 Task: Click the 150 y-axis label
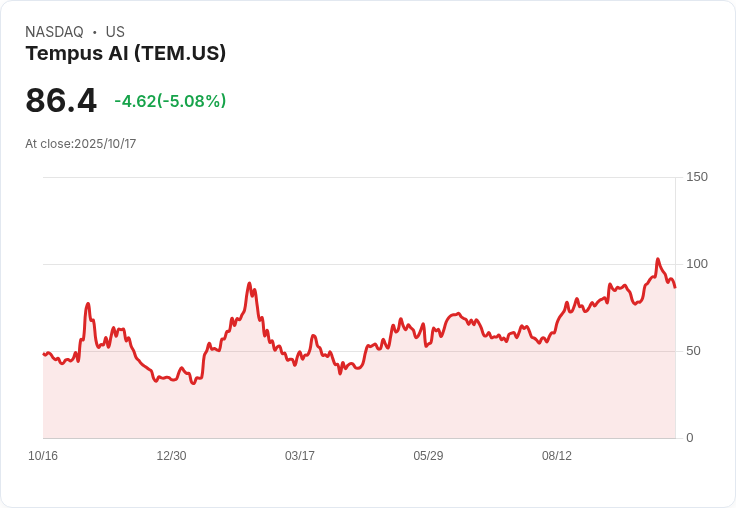697,177
